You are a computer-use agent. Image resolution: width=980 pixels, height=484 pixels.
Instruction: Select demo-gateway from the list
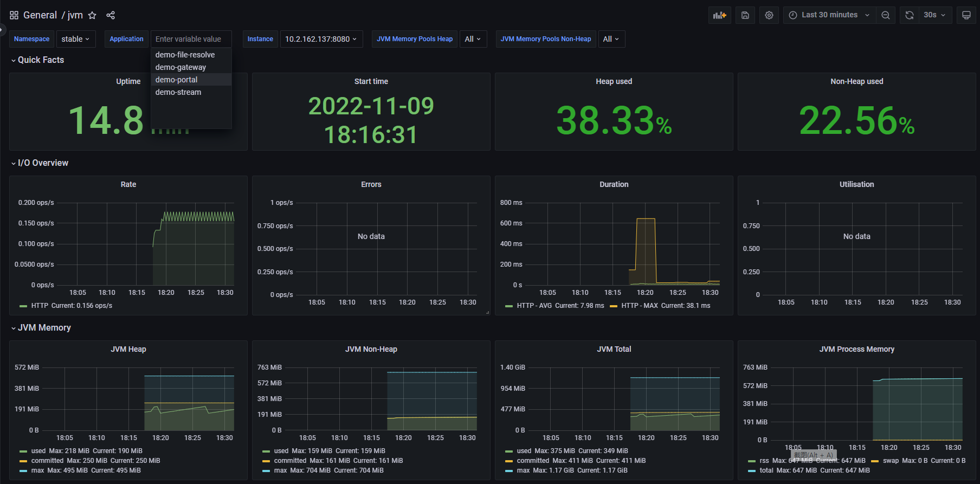pyautogui.click(x=191, y=67)
